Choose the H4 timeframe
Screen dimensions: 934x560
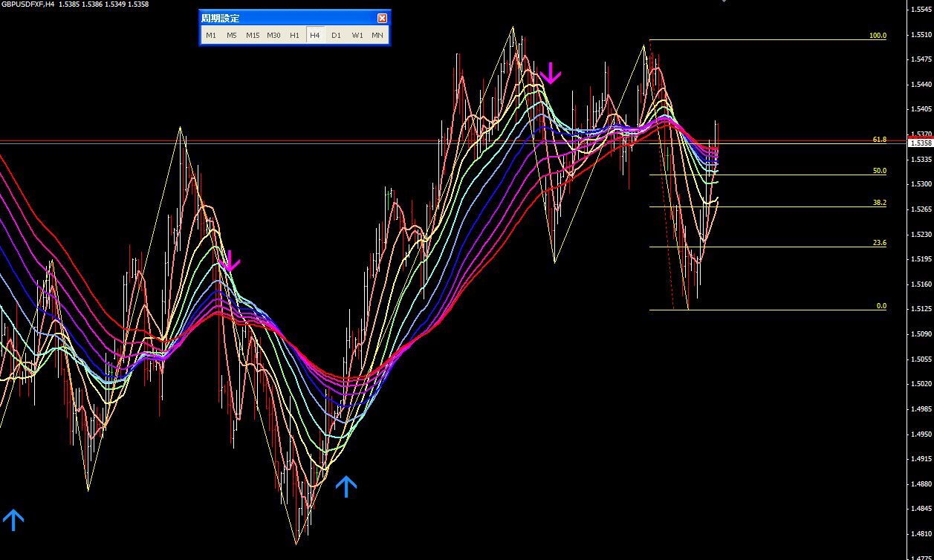point(315,35)
